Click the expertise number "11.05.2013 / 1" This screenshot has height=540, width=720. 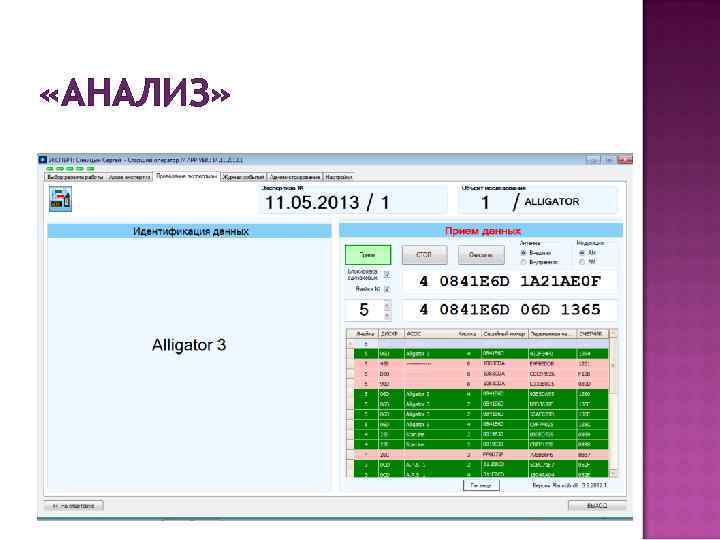[327, 202]
